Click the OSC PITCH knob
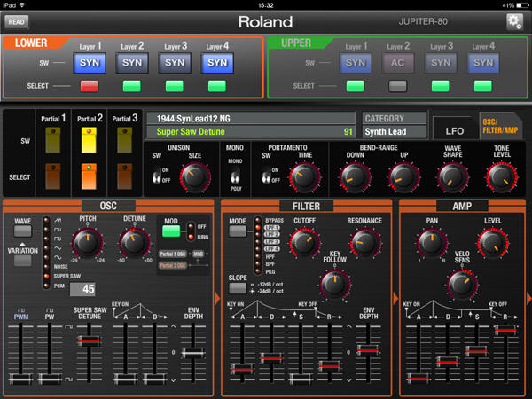The height and width of the screenshot is (399, 532). pos(88,243)
